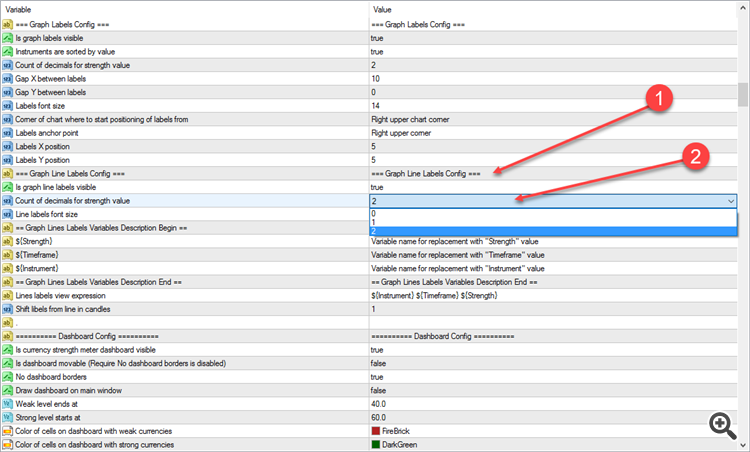Select the 'Count of decimals for strength value' highlighted row label
750x452 pixels.
(x=72, y=201)
